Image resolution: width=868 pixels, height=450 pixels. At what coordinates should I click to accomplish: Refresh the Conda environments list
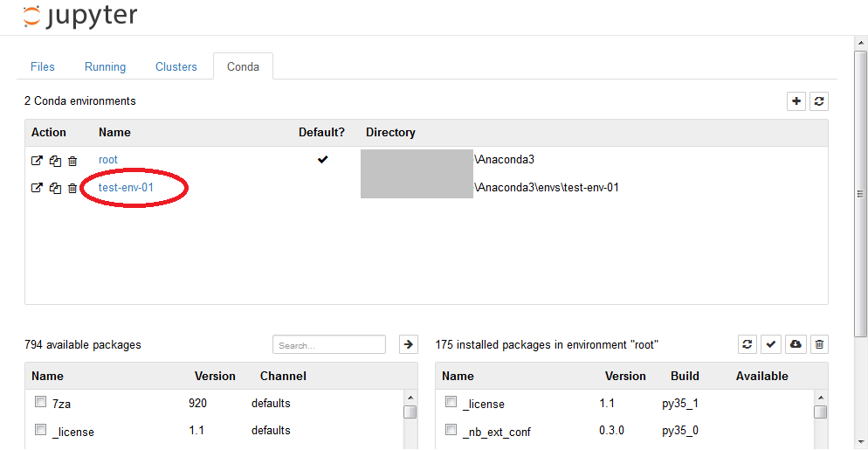pos(819,101)
